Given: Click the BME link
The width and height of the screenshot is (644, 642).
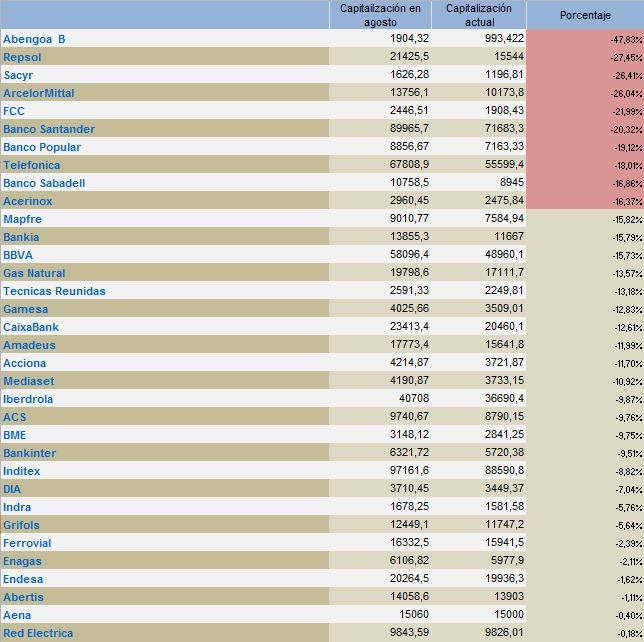Looking at the screenshot, I should pos(14,435).
